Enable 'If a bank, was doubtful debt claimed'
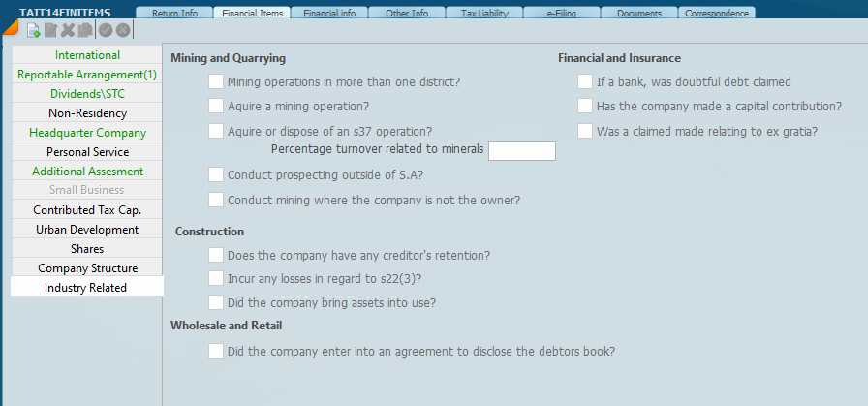The height and width of the screenshot is (406, 868). click(585, 82)
